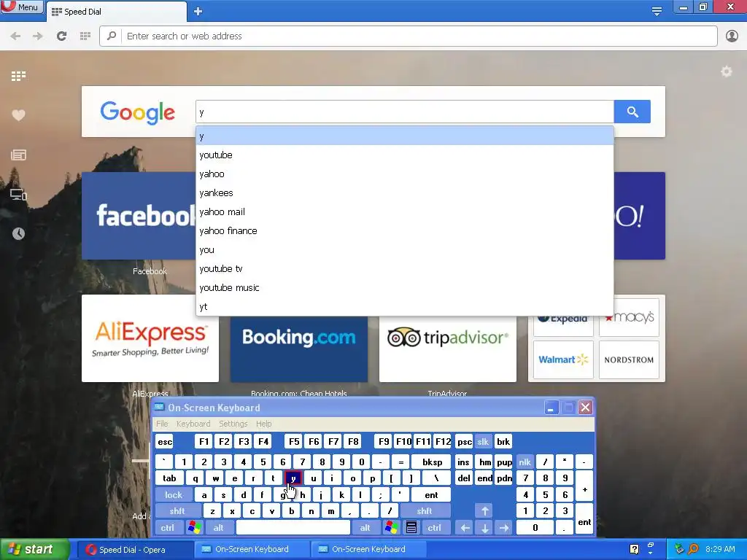Screen dimensions: 747x560
Task: Open the tab menu icon in title bar
Action: coord(657,11)
